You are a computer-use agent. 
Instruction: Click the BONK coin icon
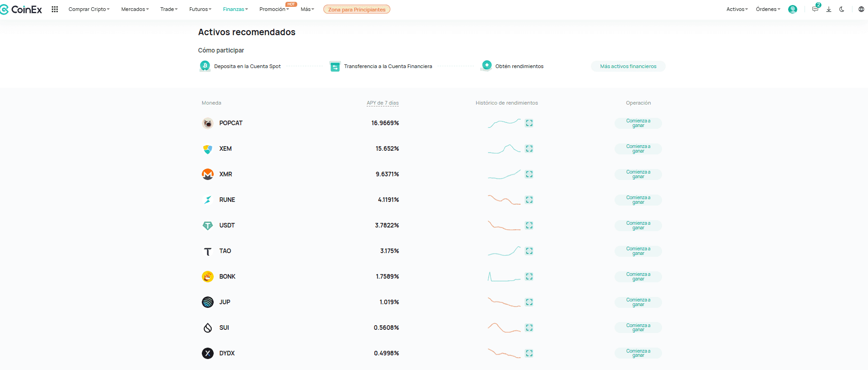tap(208, 276)
